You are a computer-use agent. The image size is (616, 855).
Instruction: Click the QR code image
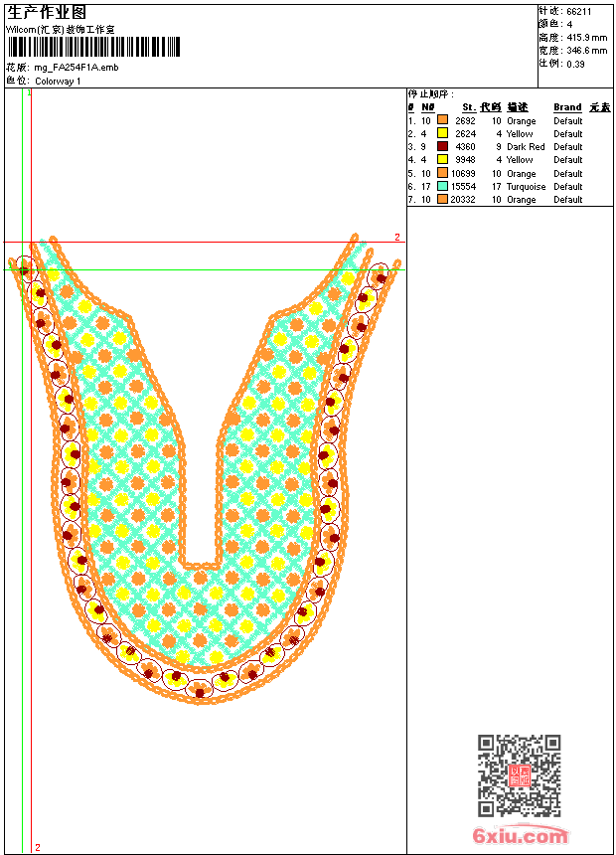click(520, 774)
